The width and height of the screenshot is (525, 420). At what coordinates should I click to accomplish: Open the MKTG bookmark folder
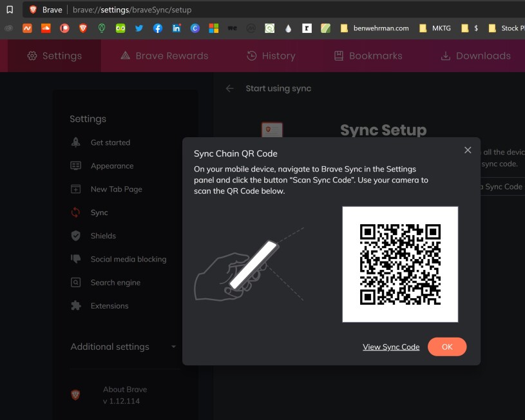tap(435, 28)
